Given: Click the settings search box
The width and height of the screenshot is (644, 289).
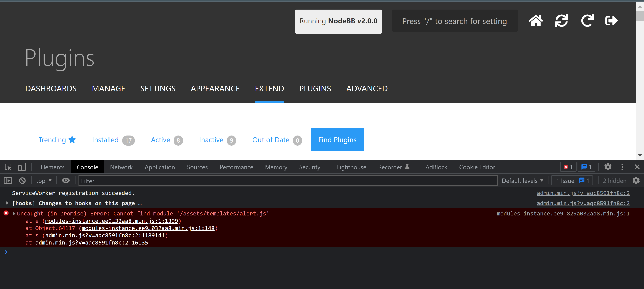Looking at the screenshot, I should pos(455,21).
